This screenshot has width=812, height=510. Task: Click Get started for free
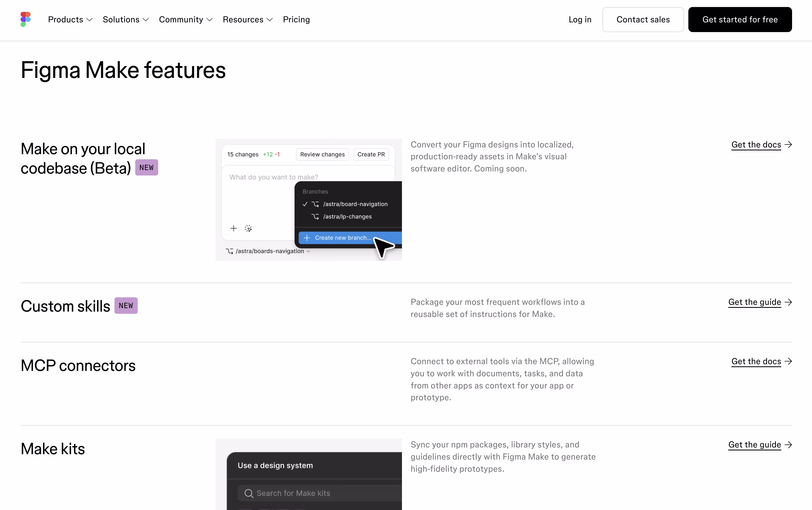740,20
